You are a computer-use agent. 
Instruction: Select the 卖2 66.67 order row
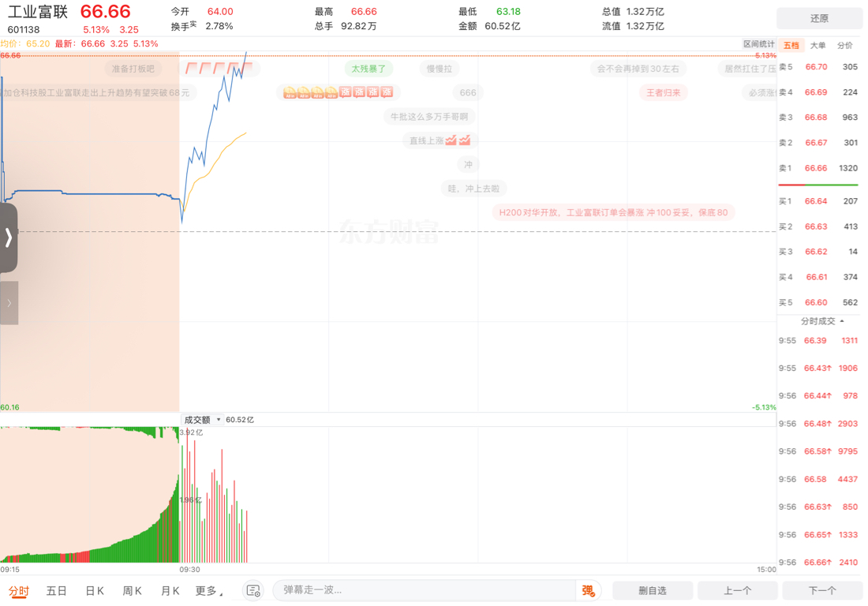pos(818,143)
